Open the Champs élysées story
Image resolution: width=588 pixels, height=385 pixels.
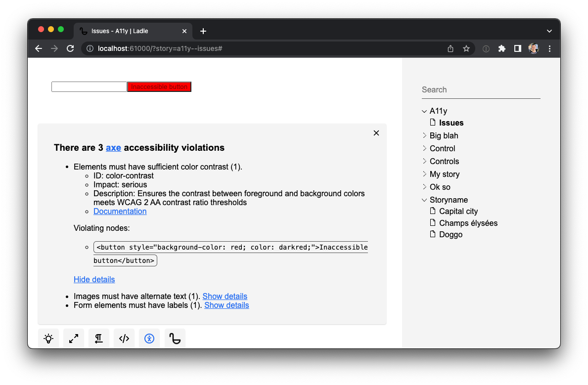(468, 223)
